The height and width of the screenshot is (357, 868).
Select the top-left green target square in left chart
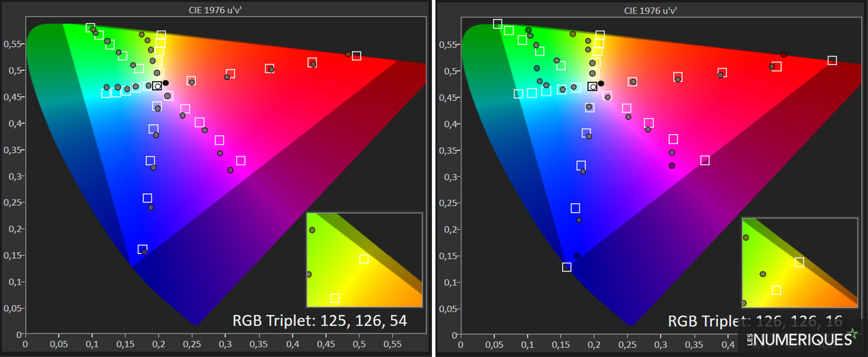pos(90,28)
